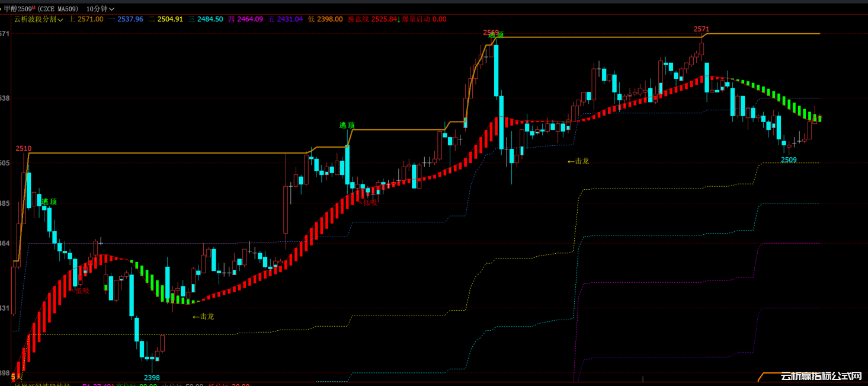Screen dimensions: 868x386
Task: Click the 逃顶 marker beside the 2569 peak
Action: click(x=497, y=35)
